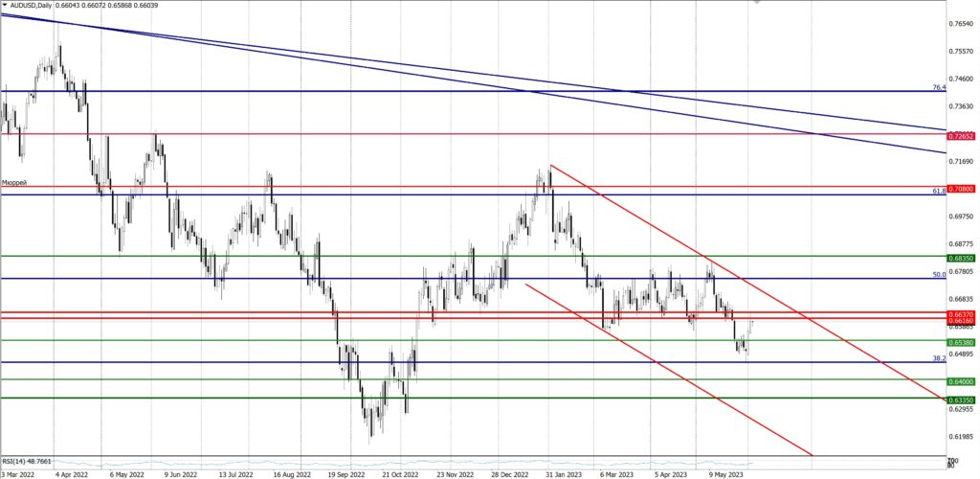Select the Мюррей text label

point(13,182)
